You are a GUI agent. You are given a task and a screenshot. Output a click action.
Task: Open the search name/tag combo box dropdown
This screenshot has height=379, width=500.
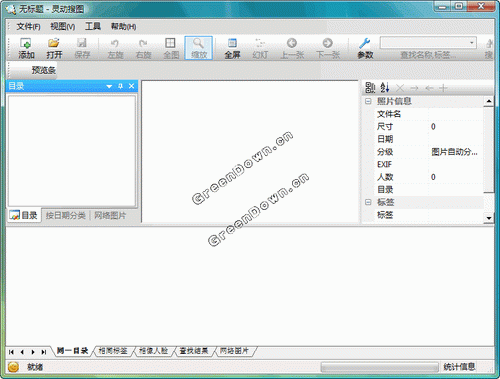pos(471,43)
